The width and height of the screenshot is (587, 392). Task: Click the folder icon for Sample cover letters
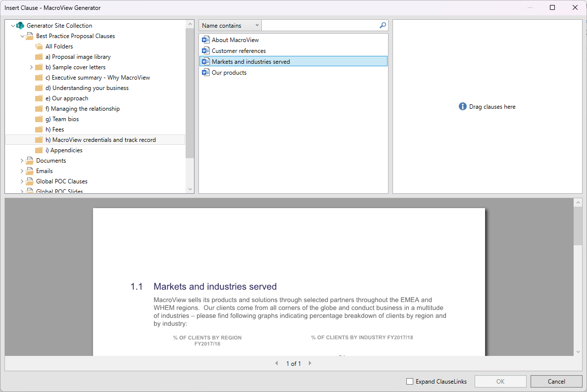[x=39, y=67]
